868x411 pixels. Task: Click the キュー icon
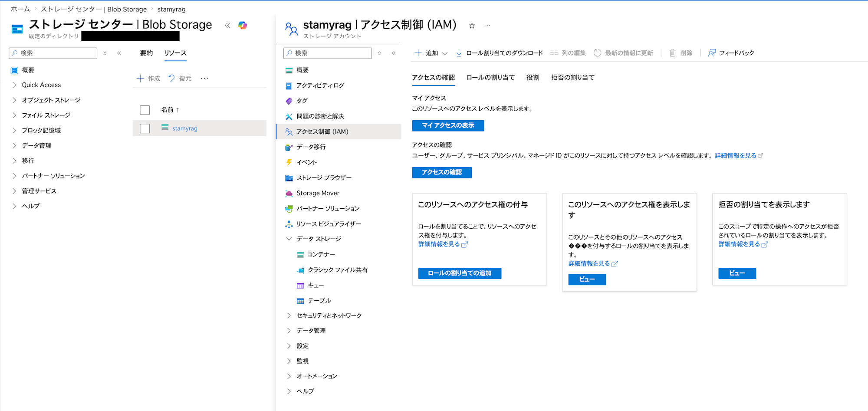300,286
